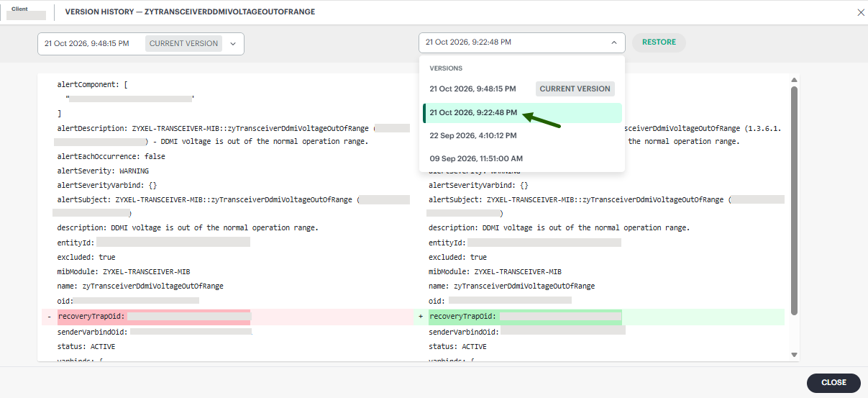Click the plus diff marker beside recoveryTrapOid

click(x=420, y=317)
